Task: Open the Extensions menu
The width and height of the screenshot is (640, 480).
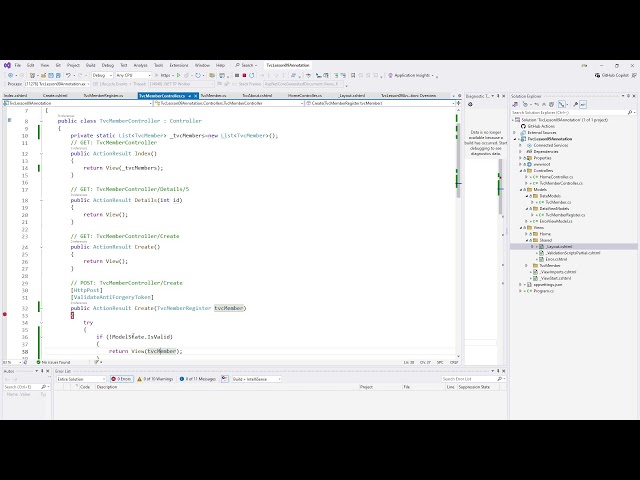Action: pyautogui.click(x=179, y=65)
